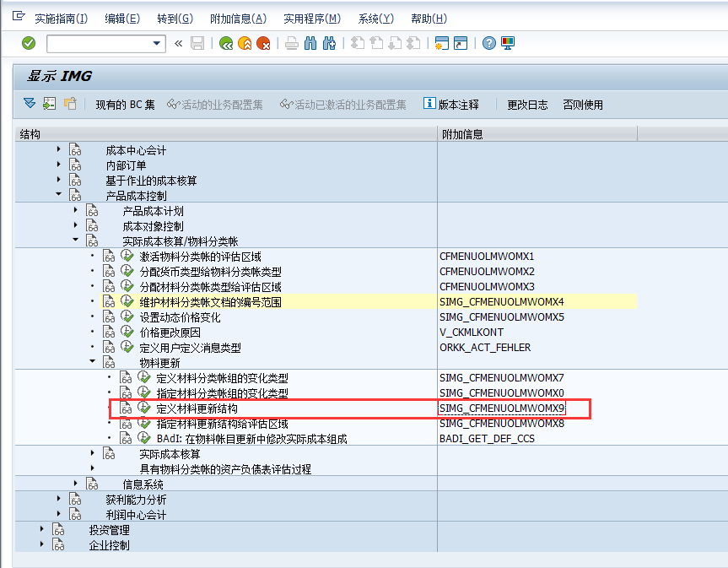Click the Back navigation arrow icon
Screen dimensions: 728x568
225,43
